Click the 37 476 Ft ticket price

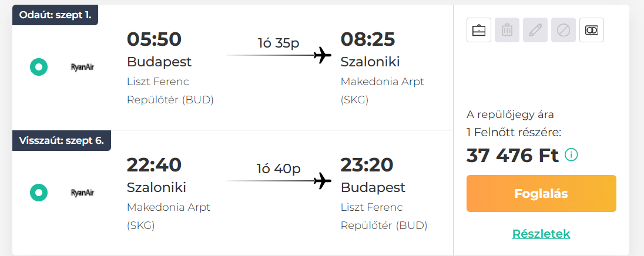click(x=512, y=155)
